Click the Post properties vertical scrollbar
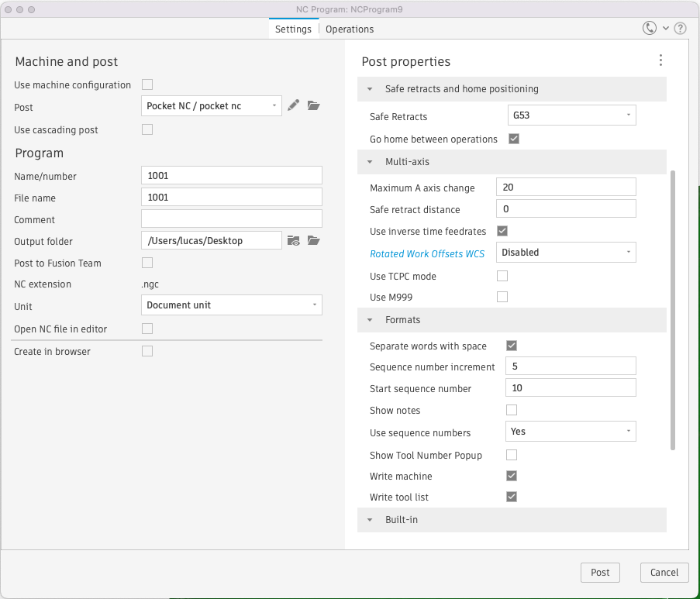The height and width of the screenshot is (599, 700). pyautogui.click(x=672, y=310)
